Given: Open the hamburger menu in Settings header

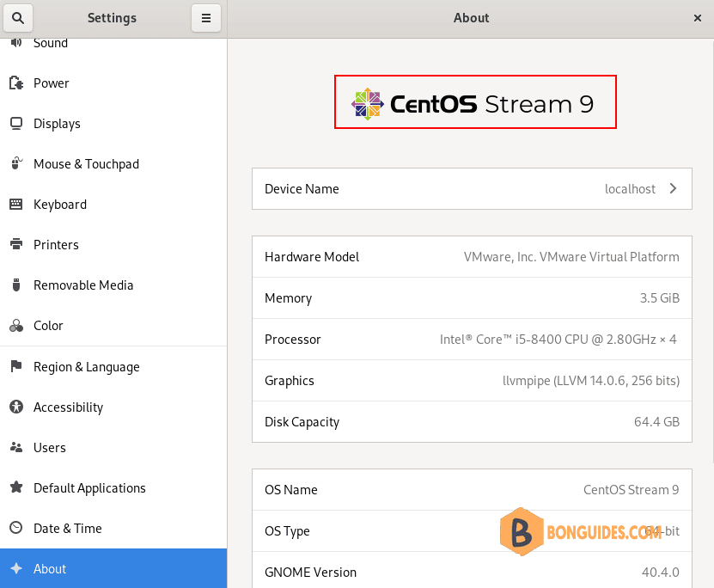Looking at the screenshot, I should 206,18.
